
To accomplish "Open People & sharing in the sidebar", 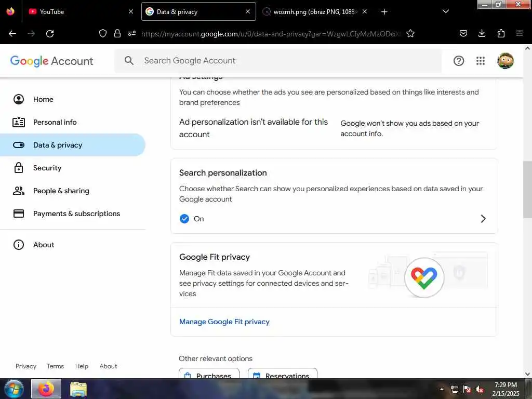I will point(73,191).
